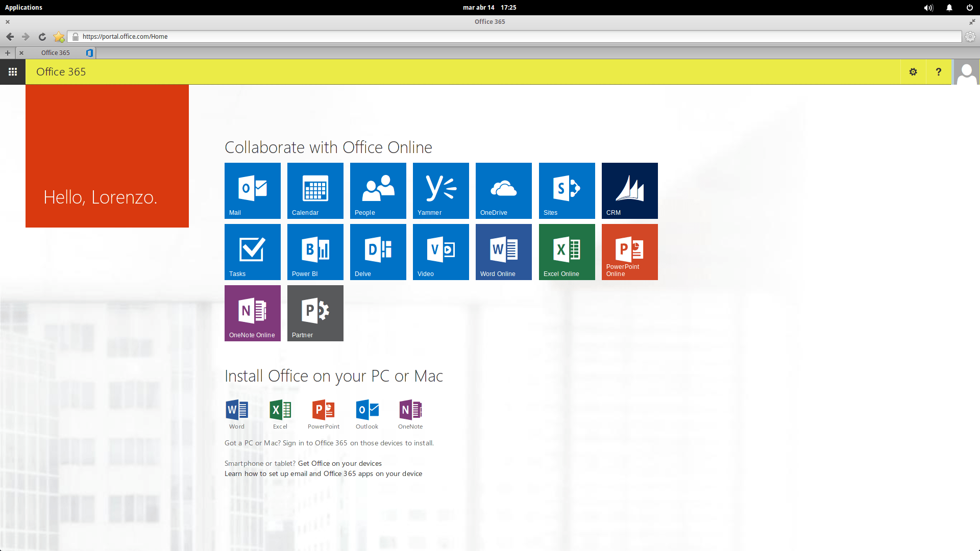Launch the CRM tile

(630, 191)
